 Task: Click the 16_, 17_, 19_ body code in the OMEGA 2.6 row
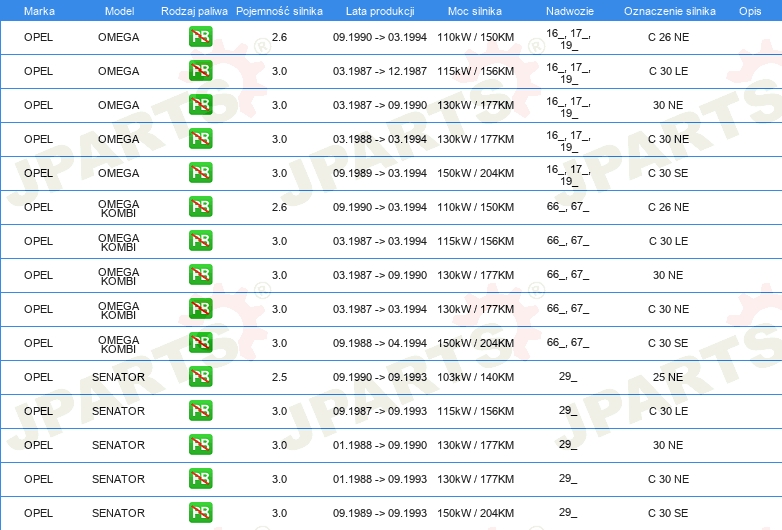coord(568,39)
